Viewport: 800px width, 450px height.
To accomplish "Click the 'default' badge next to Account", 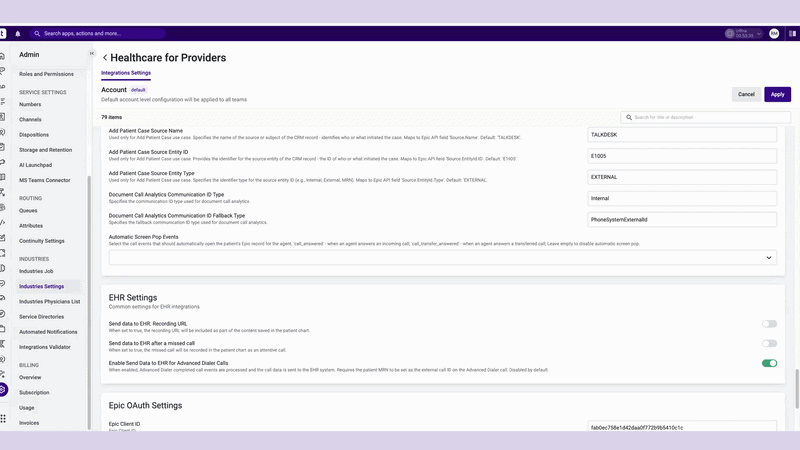I will [138, 90].
